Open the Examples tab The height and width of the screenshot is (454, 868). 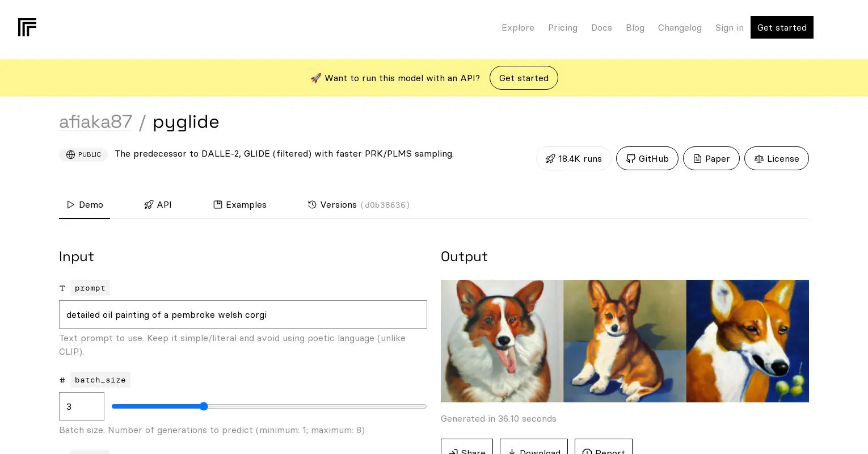(x=240, y=205)
